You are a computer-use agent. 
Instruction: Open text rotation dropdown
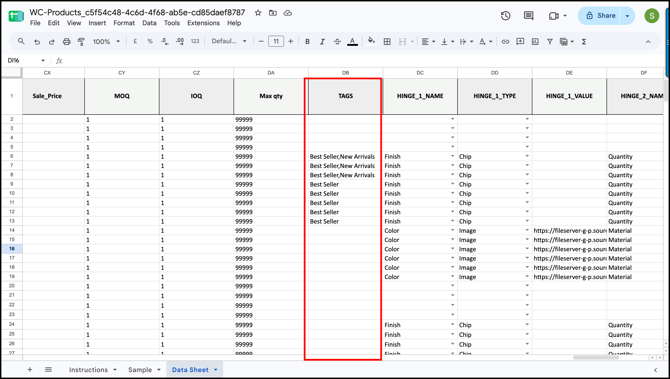click(485, 41)
